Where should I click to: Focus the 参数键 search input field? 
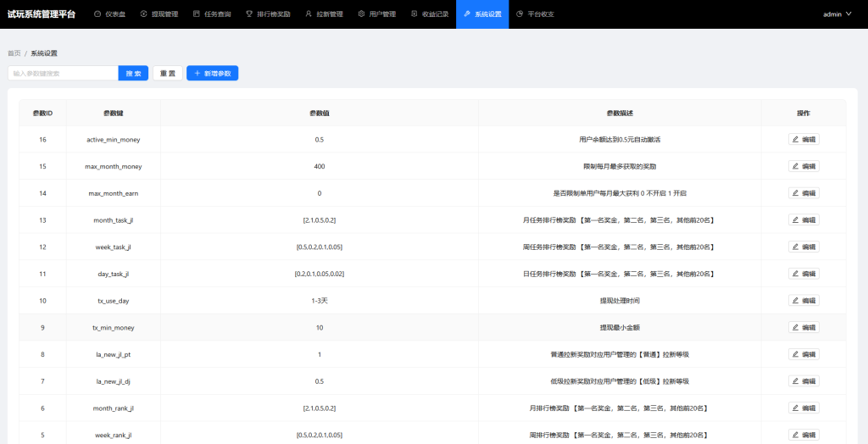pos(63,74)
